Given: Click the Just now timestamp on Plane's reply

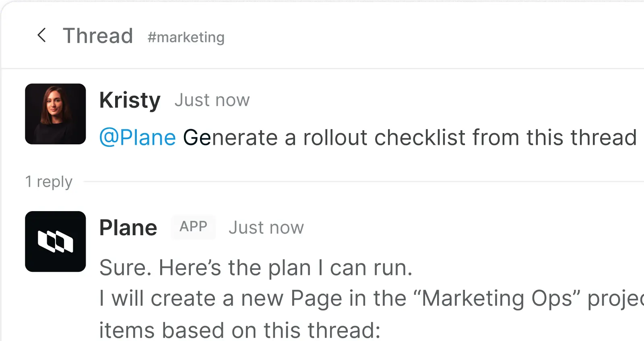Looking at the screenshot, I should (x=266, y=227).
